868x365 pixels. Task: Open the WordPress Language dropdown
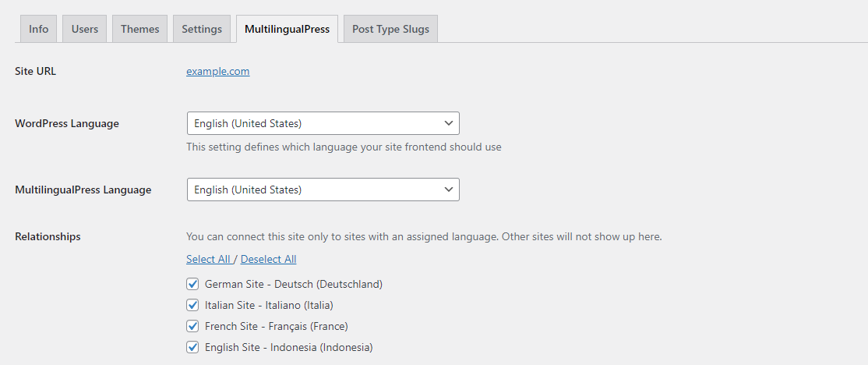click(x=323, y=123)
